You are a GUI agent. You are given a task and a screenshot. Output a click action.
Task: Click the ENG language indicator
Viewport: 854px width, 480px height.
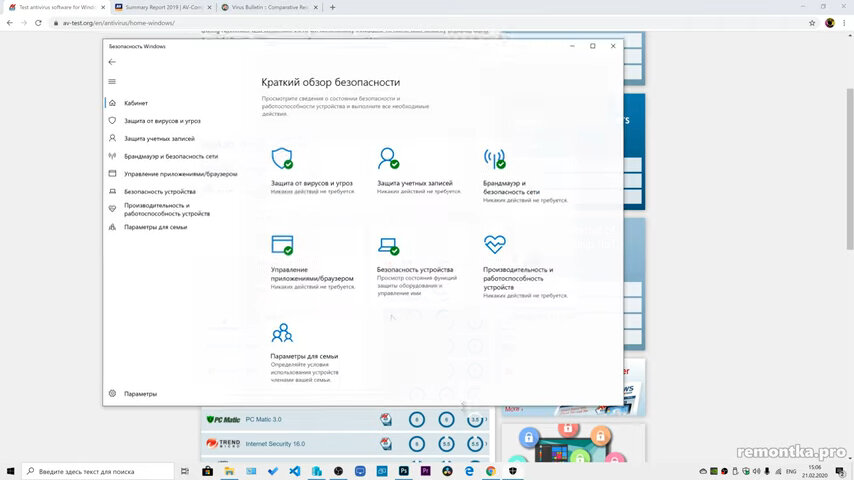[791, 471]
